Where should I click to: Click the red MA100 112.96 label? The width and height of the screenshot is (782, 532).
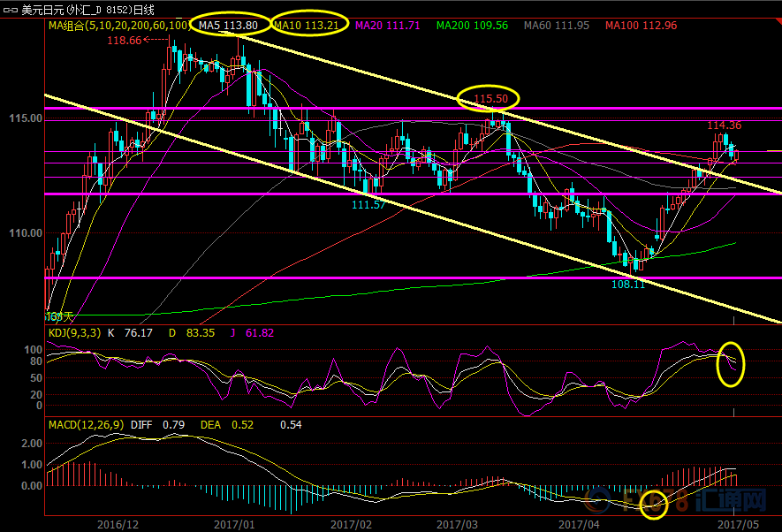641,26
